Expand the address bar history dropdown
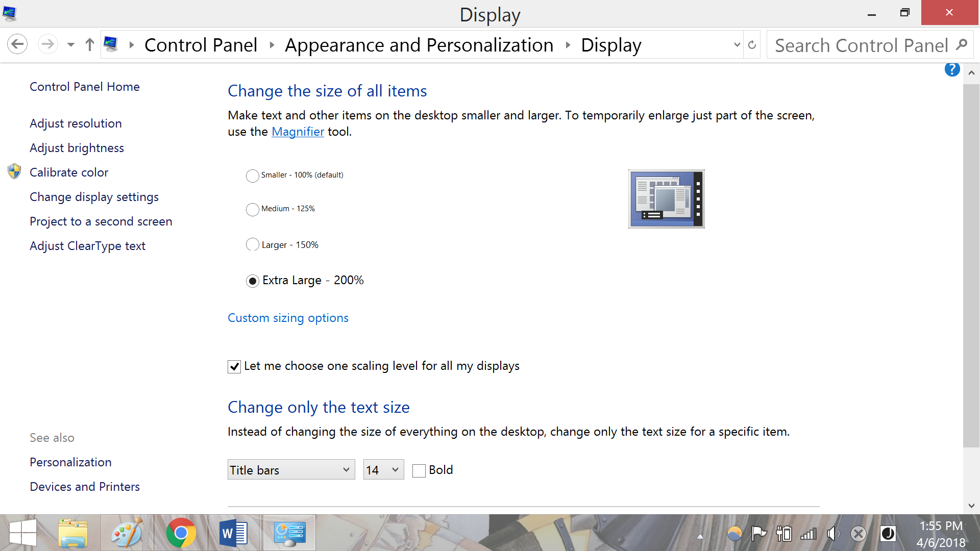 737,45
